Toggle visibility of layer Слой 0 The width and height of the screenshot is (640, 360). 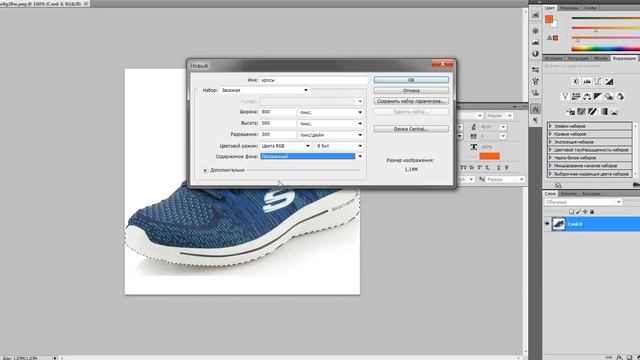(547, 224)
